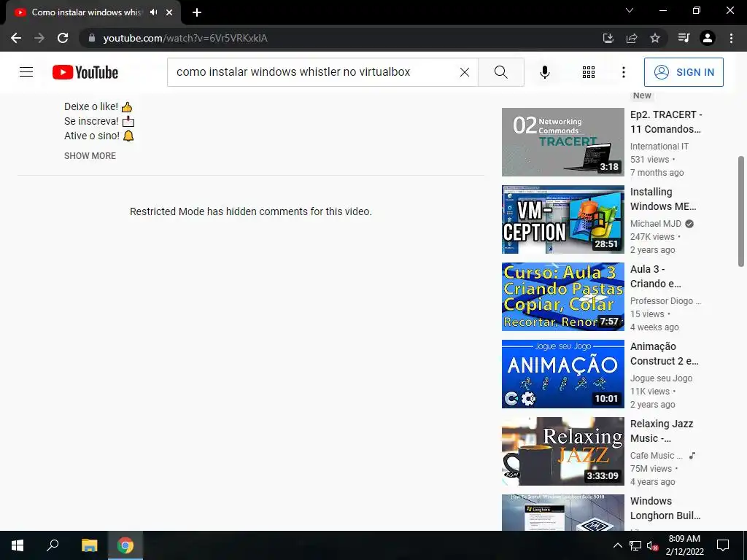Click the SIGN IN button

pyautogui.click(x=684, y=72)
